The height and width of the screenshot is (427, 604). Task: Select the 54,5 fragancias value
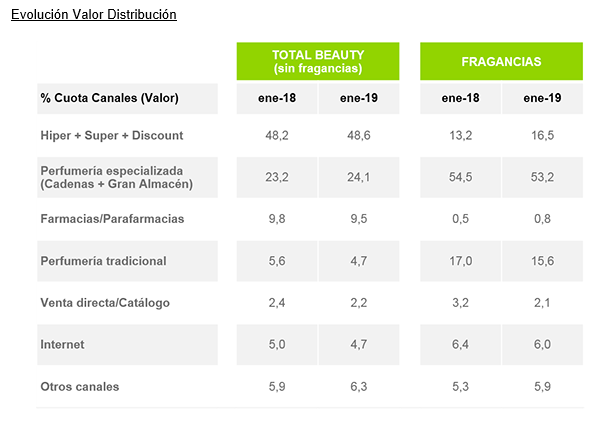point(460,177)
